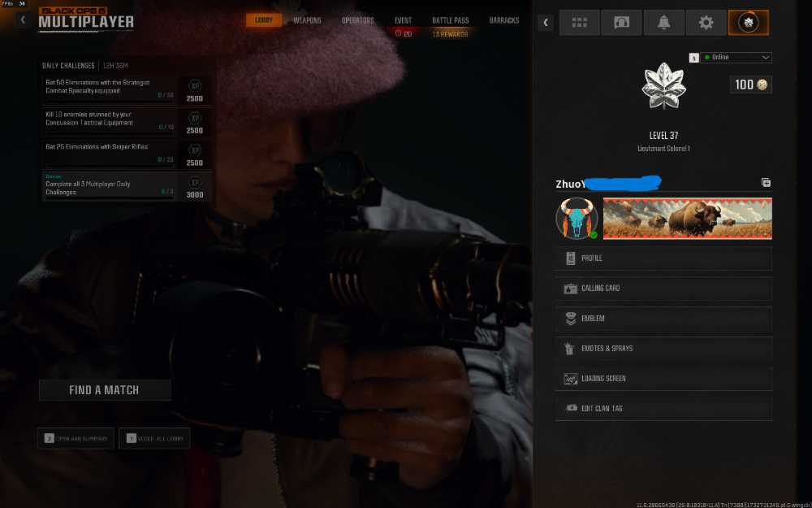Click the Open AAR Summary button
812x508 pixels.
(x=76, y=439)
